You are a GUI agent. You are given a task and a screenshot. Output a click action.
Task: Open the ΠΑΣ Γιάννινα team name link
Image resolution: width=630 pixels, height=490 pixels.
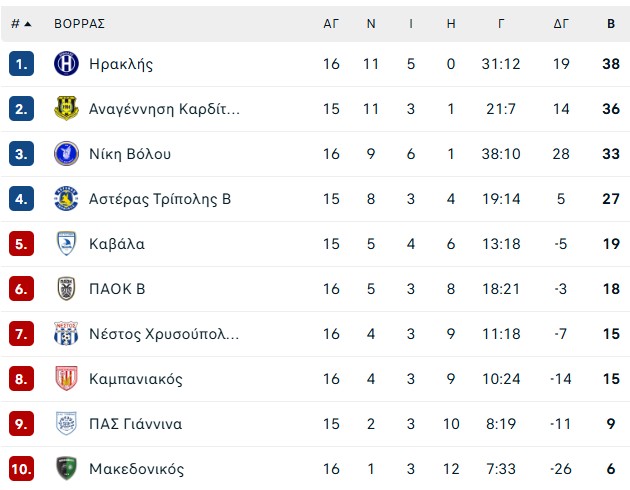tap(135, 424)
